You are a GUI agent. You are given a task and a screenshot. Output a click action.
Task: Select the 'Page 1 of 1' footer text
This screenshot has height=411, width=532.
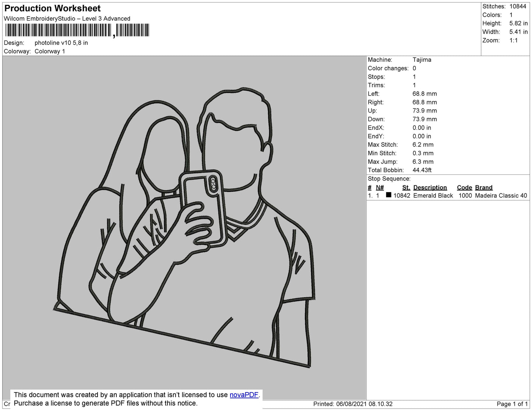click(512, 404)
